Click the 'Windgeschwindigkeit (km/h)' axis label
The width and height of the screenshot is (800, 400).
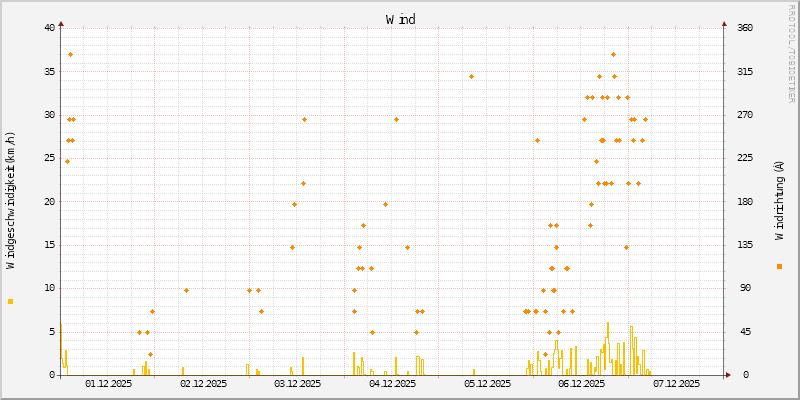(11, 200)
